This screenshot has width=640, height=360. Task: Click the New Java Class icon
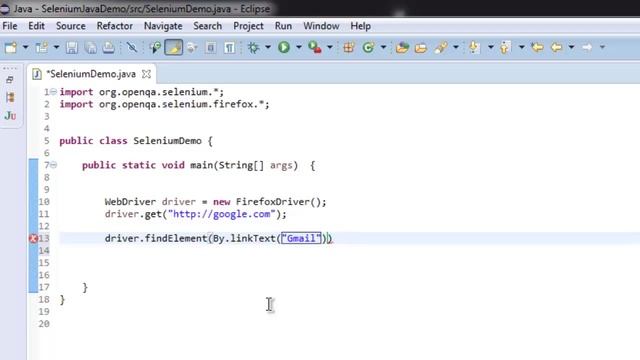coord(368,48)
